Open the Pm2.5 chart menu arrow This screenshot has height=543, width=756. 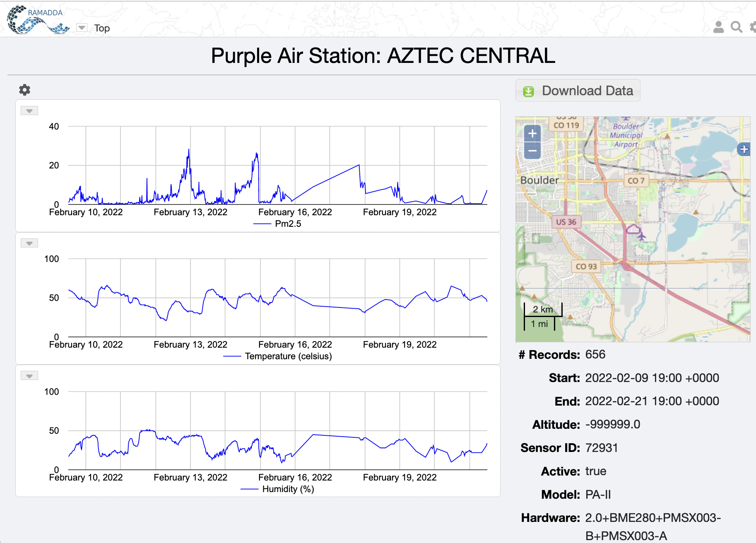(x=29, y=111)
